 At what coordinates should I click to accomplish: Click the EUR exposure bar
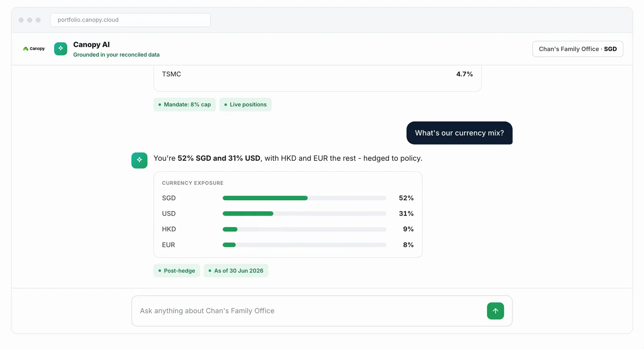click(304, 245)
